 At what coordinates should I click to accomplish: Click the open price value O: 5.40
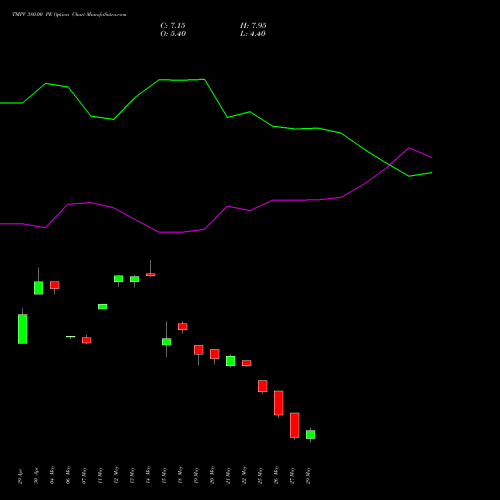(173, 34)
